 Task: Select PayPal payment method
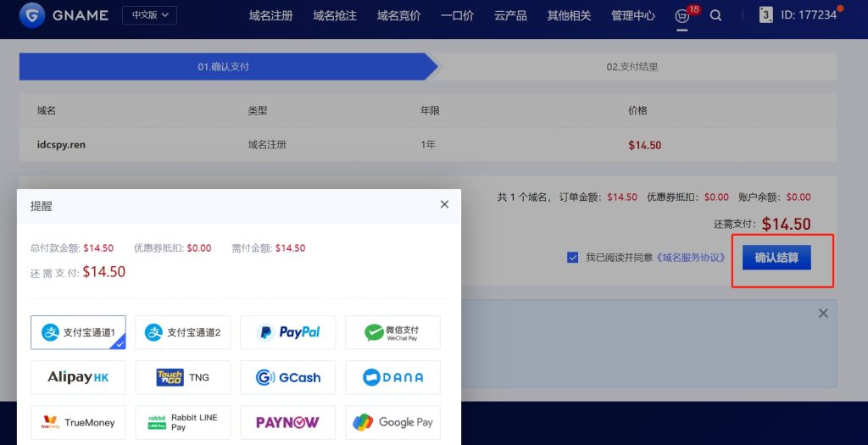[x=288, y=332]
